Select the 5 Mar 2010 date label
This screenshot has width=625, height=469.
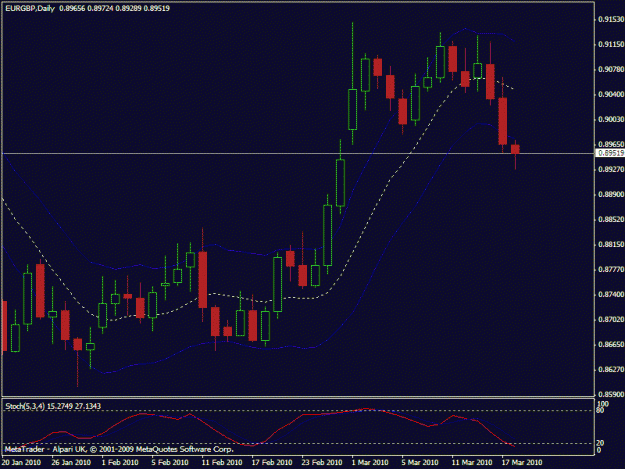click(x=420, y=462)
